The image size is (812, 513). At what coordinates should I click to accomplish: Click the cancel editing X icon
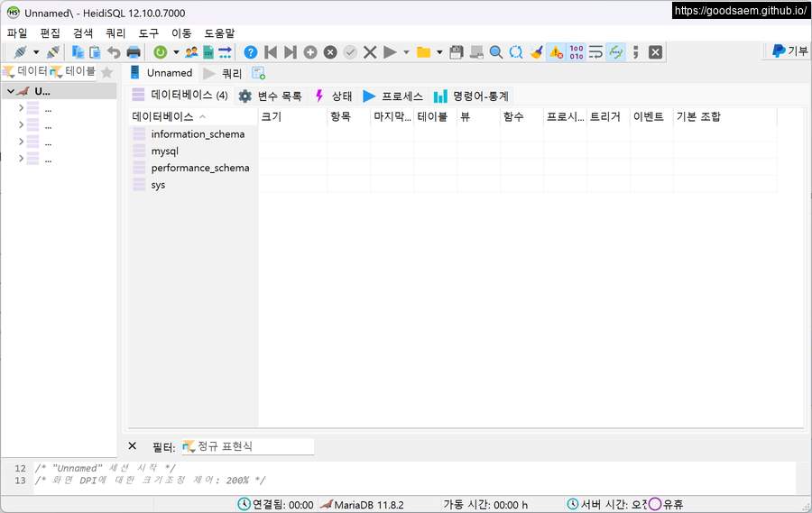point(370,52)
